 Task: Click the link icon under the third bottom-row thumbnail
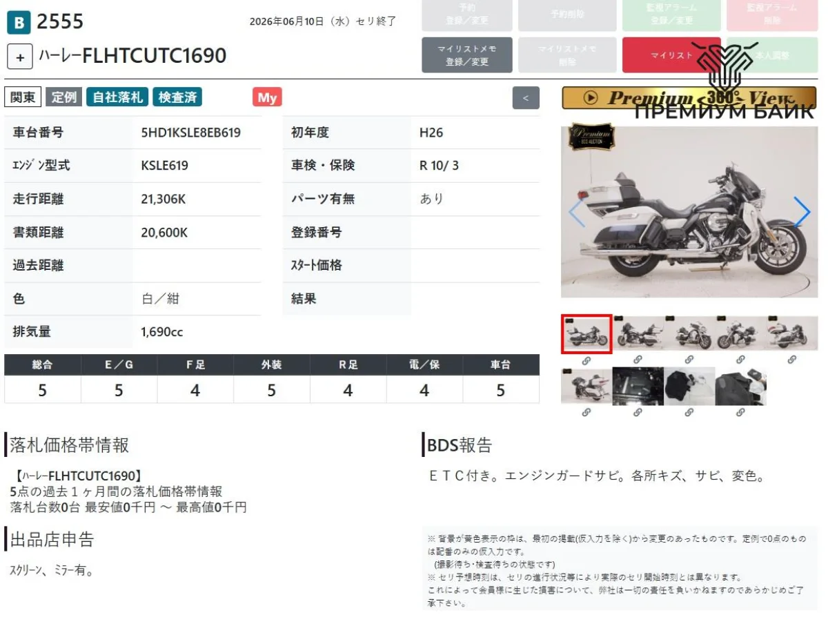pyautogui.click(x=689, y=413)
